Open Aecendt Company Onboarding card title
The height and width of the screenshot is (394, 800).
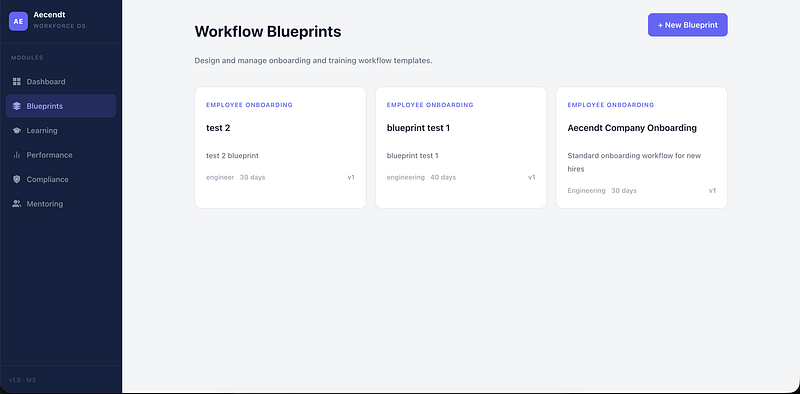[x=632, y=128]
